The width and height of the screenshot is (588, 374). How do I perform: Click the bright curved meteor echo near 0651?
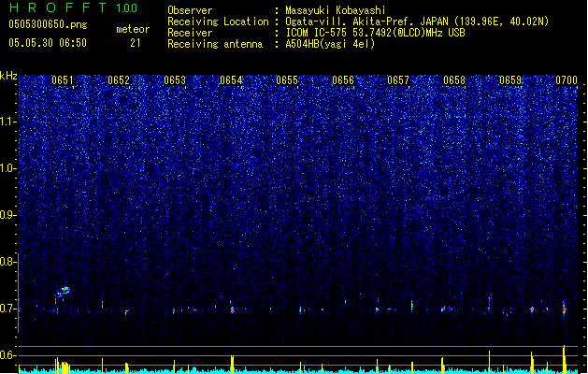click(x=64, y=291)
